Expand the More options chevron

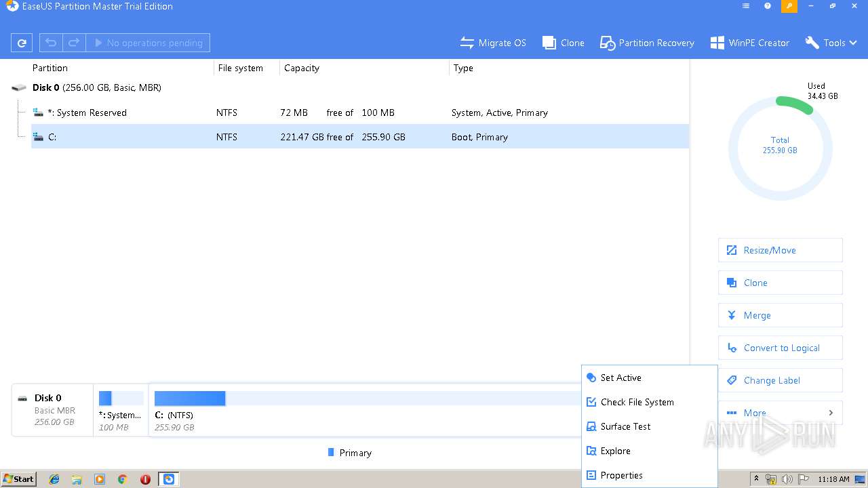[x=831, y=413]
